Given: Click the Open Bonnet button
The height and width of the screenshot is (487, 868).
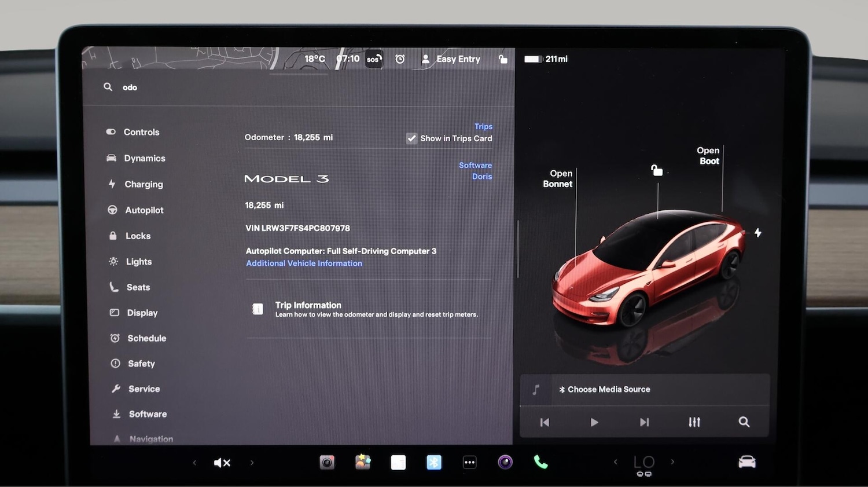Looking at the screenshot, I should (558, 178).
